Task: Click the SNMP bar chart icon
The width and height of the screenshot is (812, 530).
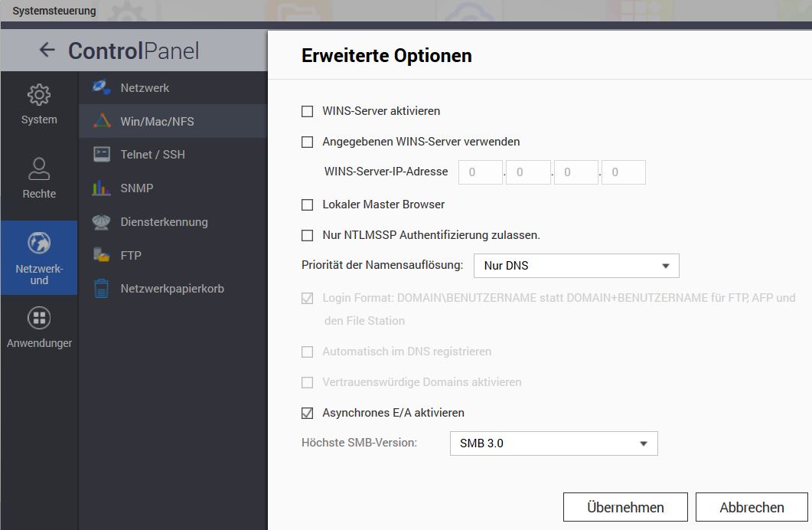Action: 102,188
